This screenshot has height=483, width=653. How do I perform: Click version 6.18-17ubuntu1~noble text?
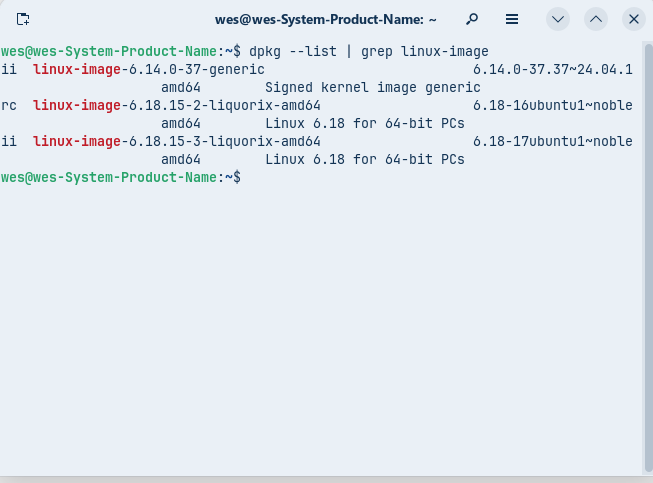[x=552, y=141]
